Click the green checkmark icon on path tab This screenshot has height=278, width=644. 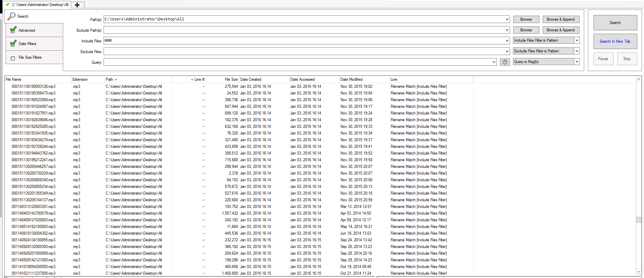pyautogui.click(x=8, y=5)
